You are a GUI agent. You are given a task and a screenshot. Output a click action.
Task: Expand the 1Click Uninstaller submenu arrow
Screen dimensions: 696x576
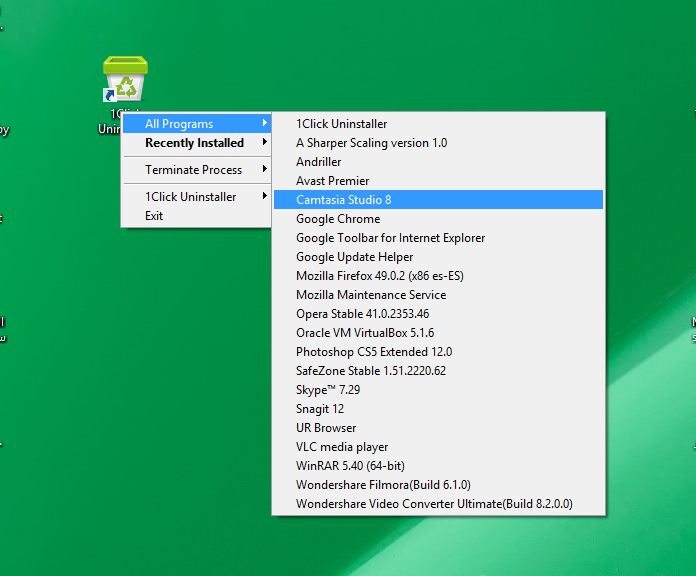(x=265, y=197)
